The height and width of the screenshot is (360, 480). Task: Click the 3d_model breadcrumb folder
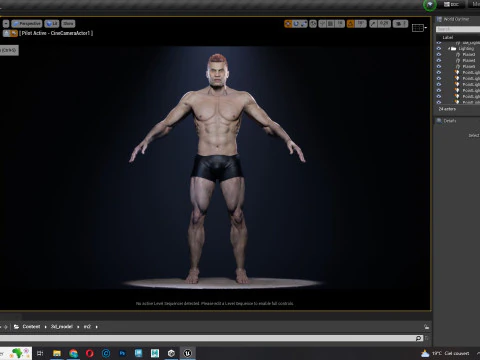pos(62,327)
